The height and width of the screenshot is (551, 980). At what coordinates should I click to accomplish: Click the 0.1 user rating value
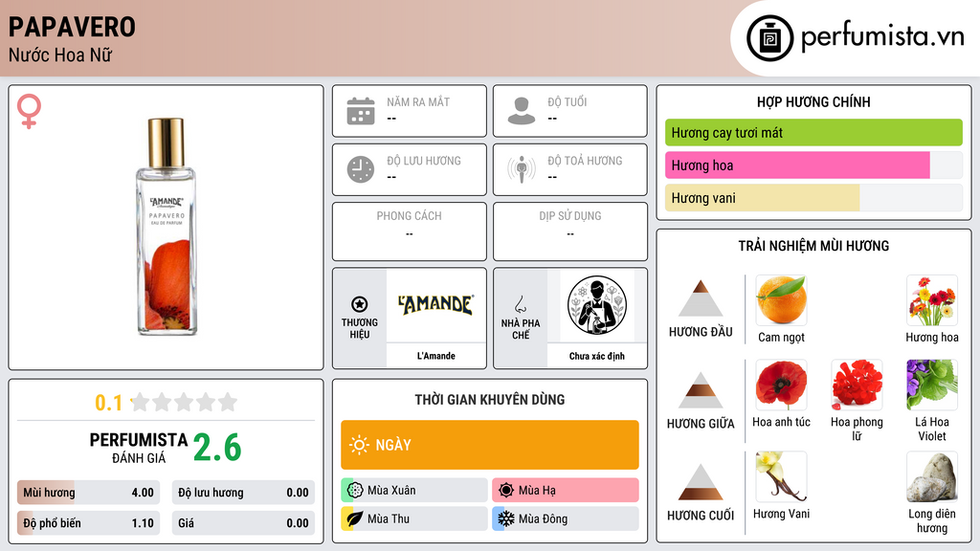pyautogui.click(x=108, y=403)
